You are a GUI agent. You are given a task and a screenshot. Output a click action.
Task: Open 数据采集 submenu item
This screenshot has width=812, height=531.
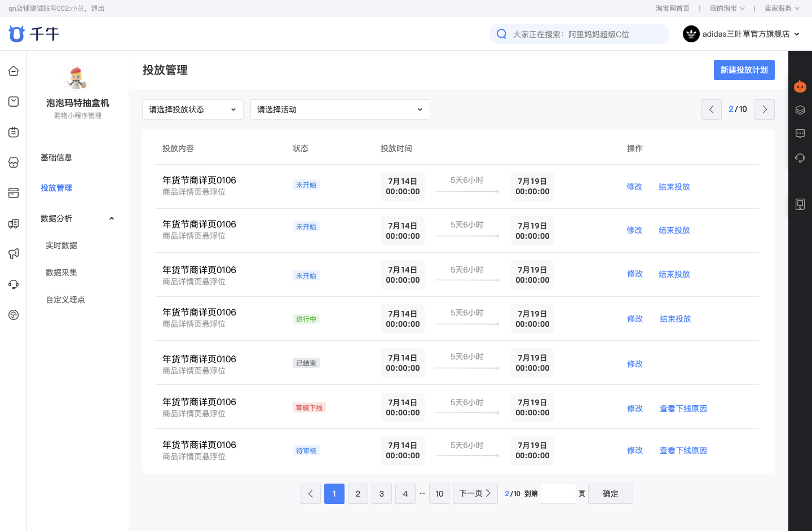click(61, 273)
